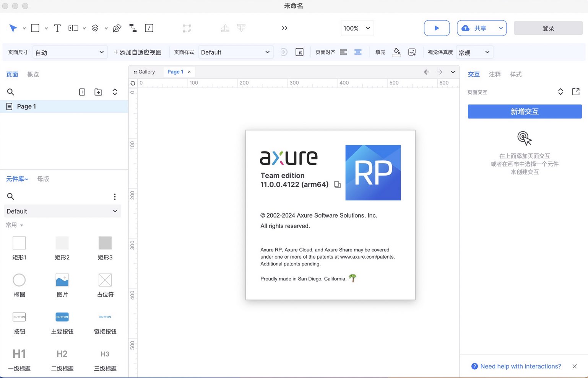
Task: Click the ruler origin crosshair icon
Action: click(133, 83)
